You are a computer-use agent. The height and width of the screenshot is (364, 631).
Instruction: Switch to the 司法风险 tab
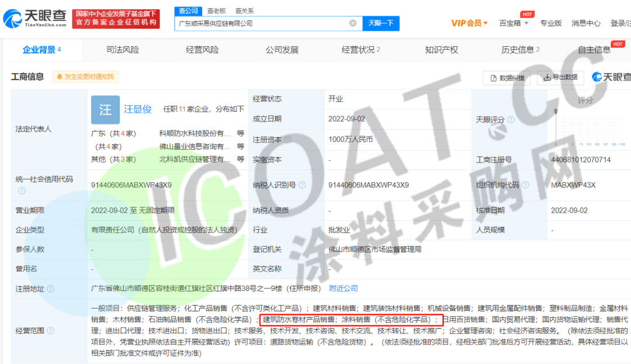(x=123, y=50)
